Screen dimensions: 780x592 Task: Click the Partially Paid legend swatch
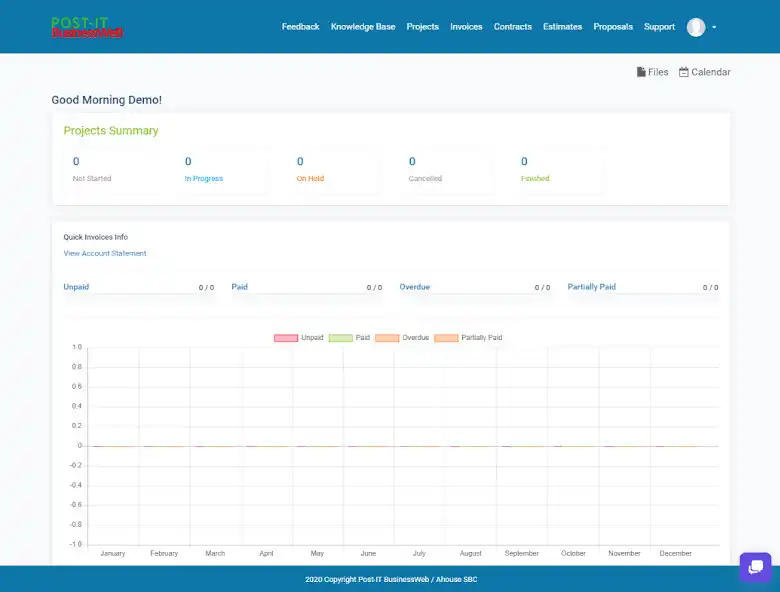coord(446,338)
